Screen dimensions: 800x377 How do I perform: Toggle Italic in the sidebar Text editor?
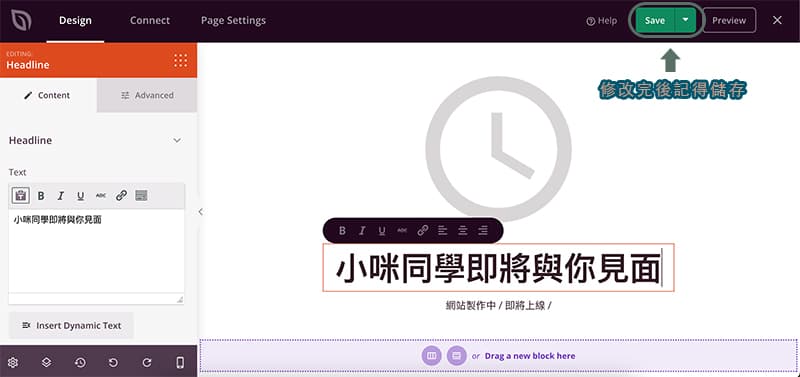(61, 195)
